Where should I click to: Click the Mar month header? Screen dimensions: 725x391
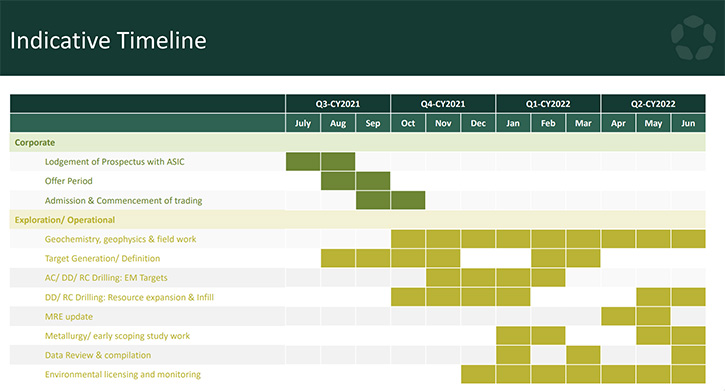click(583, 123)
